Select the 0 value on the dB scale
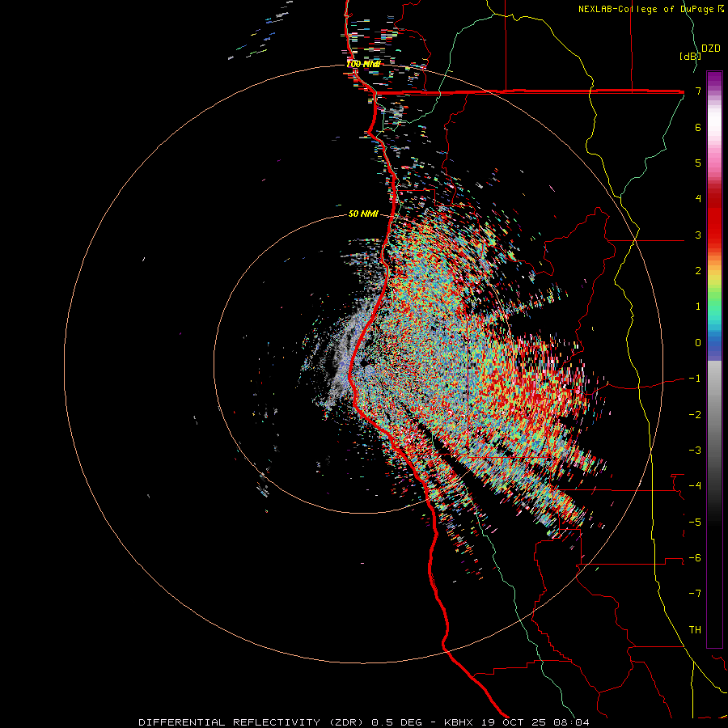The width and height of the screenshot is (728, 728). coord(698,343)
